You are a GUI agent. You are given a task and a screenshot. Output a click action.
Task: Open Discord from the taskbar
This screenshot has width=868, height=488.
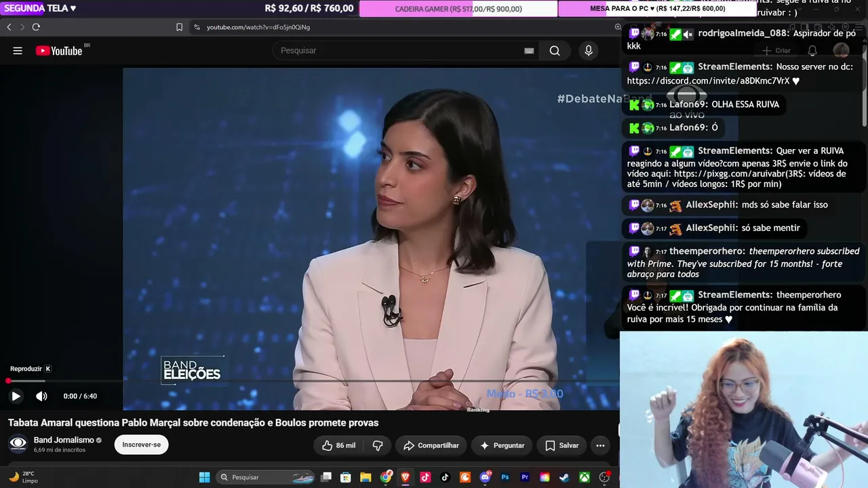485,477
